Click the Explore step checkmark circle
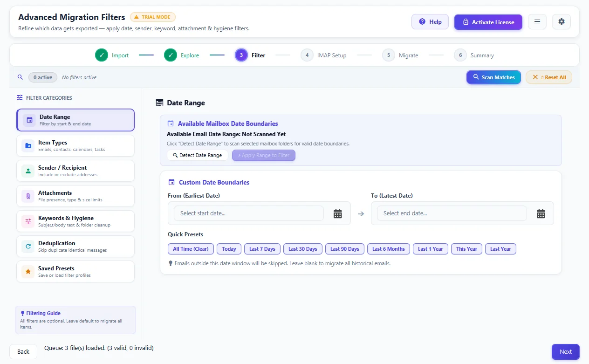The height and width of the screenshot is (364, 589). click(x=171, y=55)
